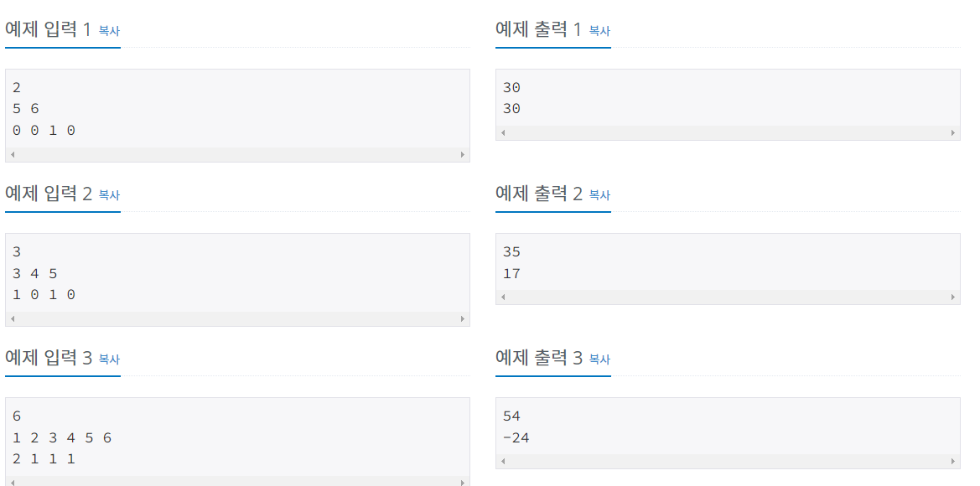Click right scroll arrow of example input 2 box
Viewport: 980px width, 486px height.
point(463,318)
